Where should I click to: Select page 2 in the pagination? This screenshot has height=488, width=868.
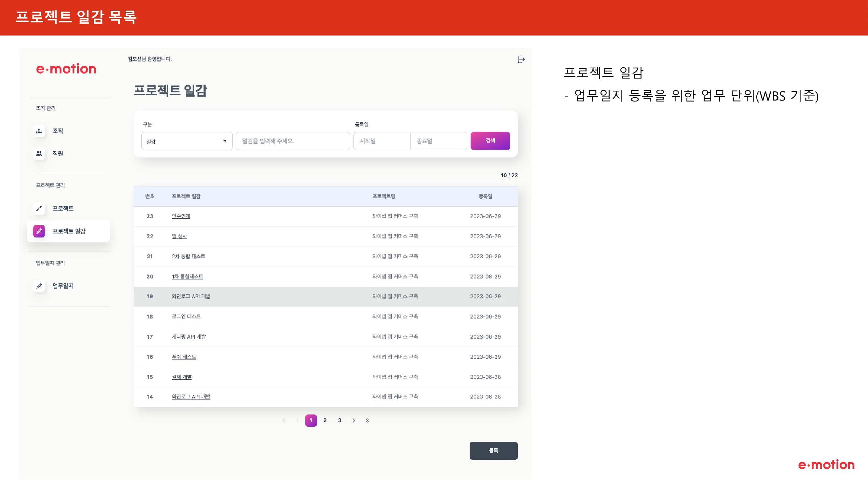325,420
